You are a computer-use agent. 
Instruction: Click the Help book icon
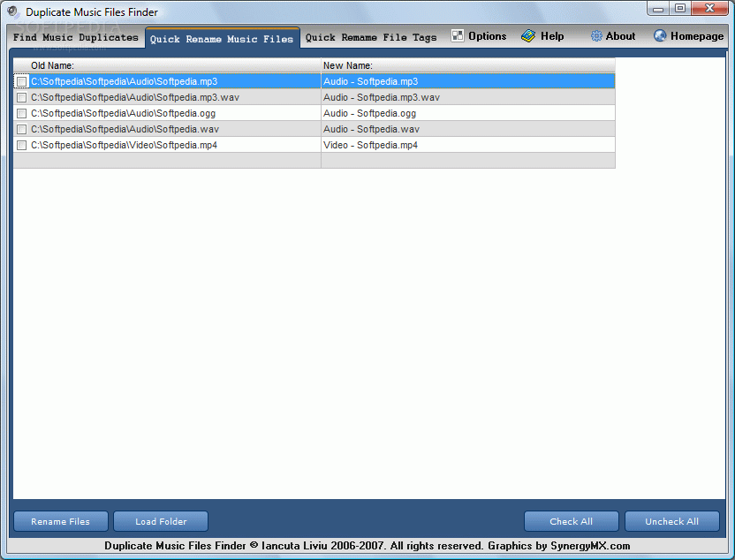pos(528,36)
